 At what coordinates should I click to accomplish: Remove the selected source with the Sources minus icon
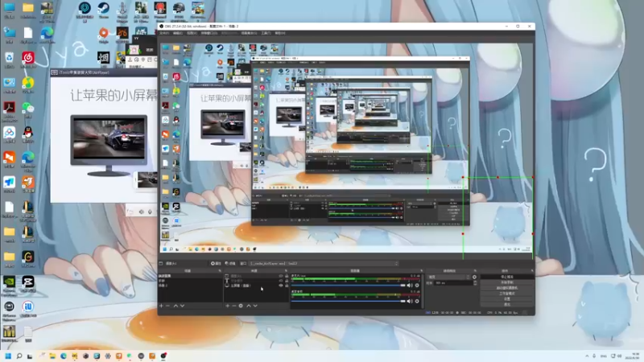(x=234, y=306)
